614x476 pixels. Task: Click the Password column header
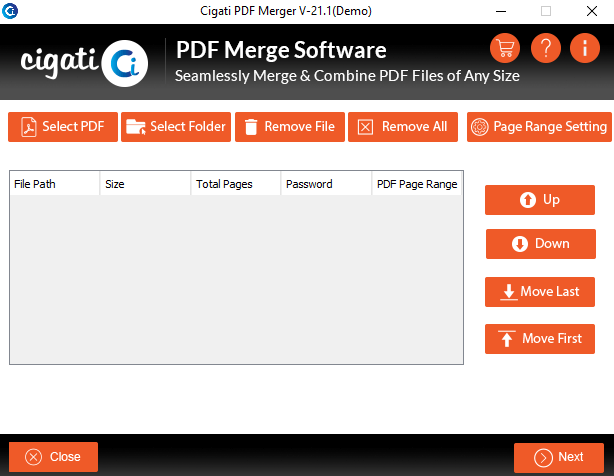click(326, 184)
